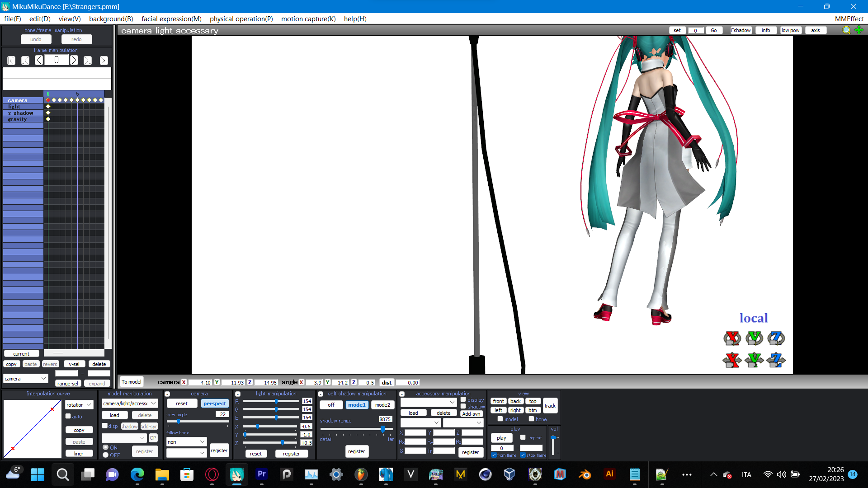Click the green Y rotation axis icon
Viewport: 868px width, 488px height.
(754, 338)
